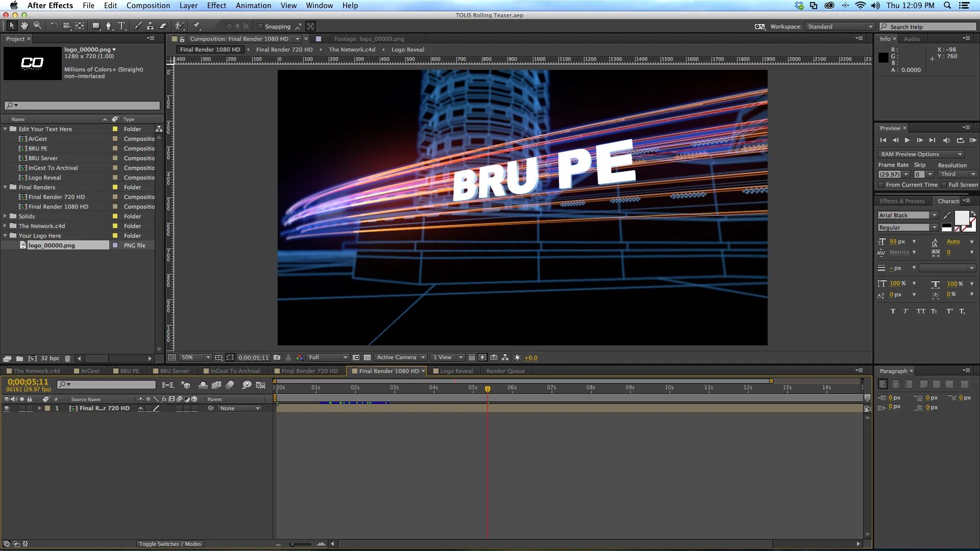980x551 pixels.
Task: Select the Brush tool
Action: pyautogui.click(x=138, y=26)
